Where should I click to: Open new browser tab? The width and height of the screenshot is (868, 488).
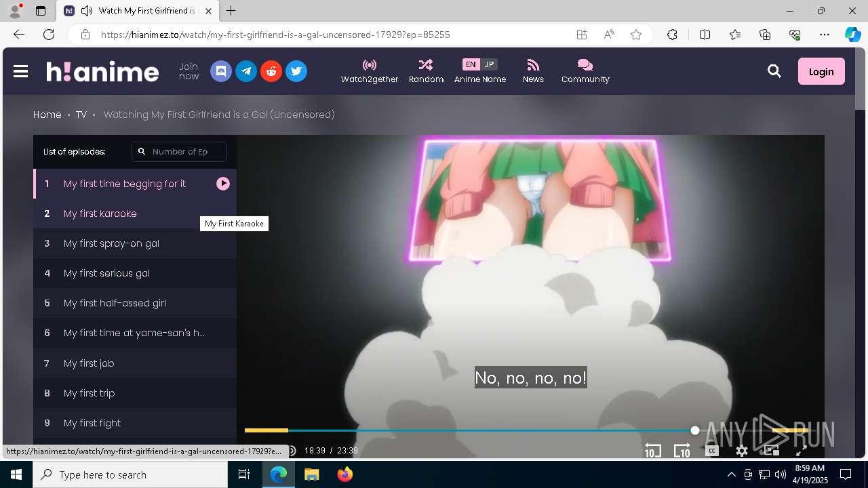(x=231, y=11)
